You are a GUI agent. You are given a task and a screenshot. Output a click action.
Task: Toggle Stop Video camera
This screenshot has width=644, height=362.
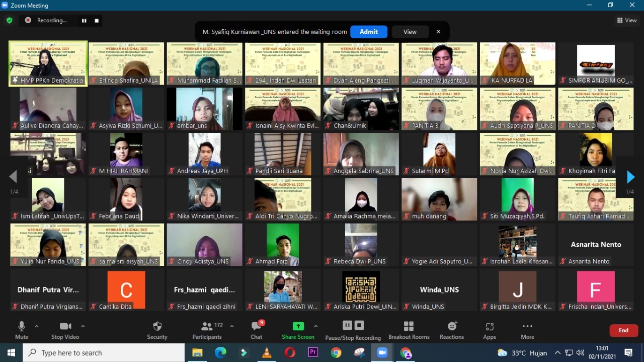[x=65, y=330]
